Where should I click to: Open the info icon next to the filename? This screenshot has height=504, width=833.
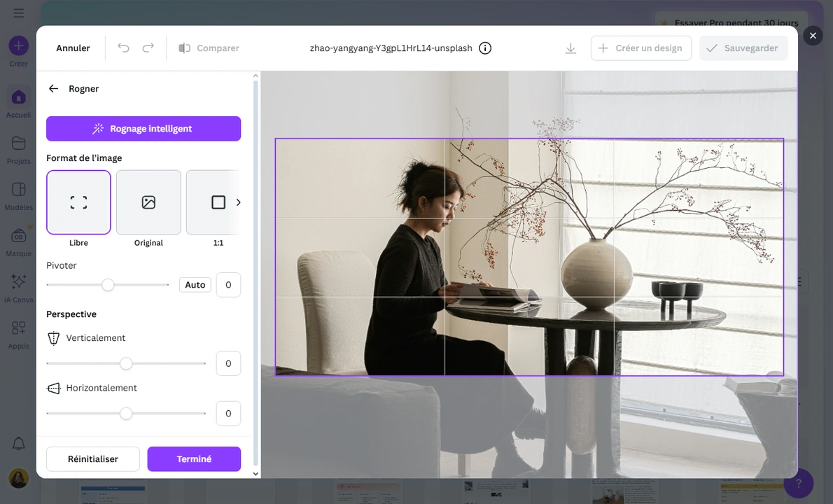click(485, 48)
